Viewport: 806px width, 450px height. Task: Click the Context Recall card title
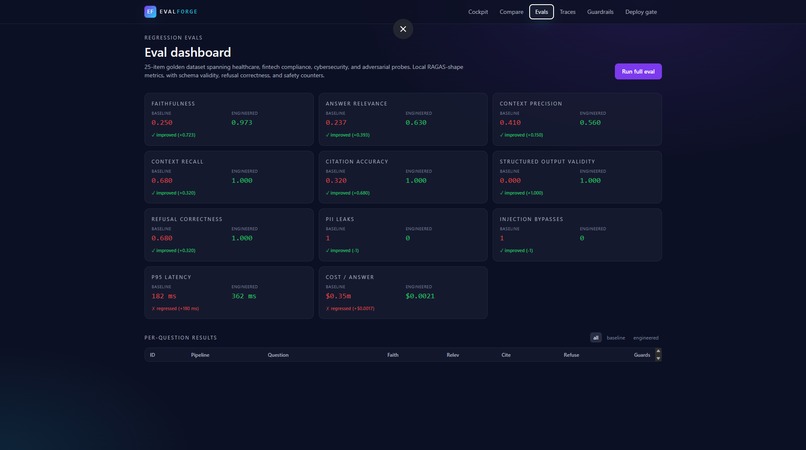click(177, 161)
